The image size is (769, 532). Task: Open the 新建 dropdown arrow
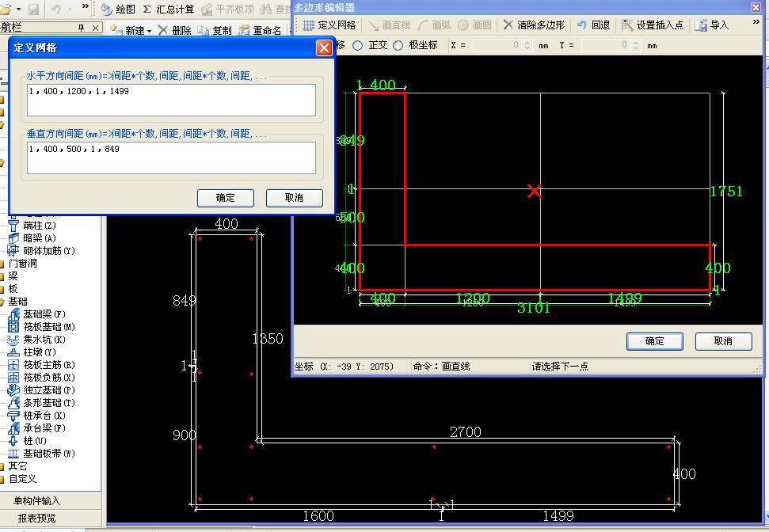click(149, 31)
